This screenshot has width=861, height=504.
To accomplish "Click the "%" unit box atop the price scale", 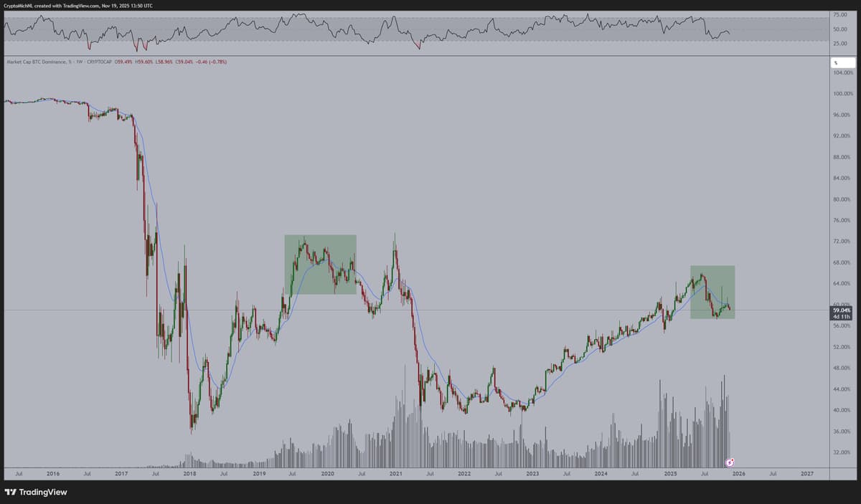I will [842, 62].
